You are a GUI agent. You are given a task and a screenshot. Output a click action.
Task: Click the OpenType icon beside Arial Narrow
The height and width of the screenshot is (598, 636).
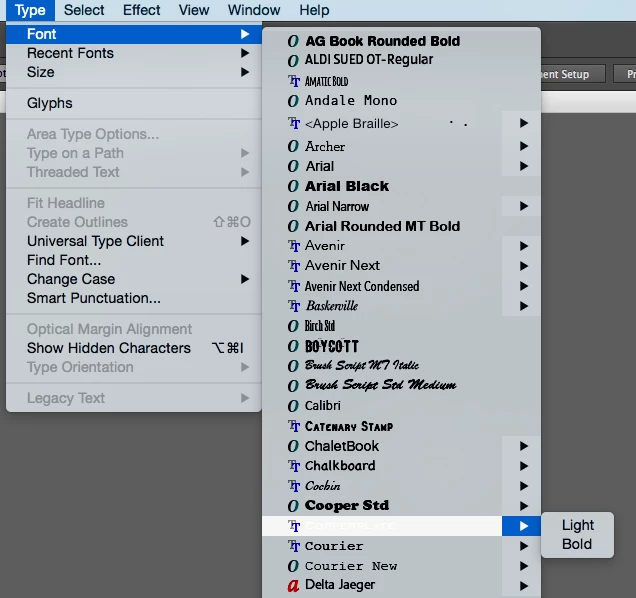point(293,206)
